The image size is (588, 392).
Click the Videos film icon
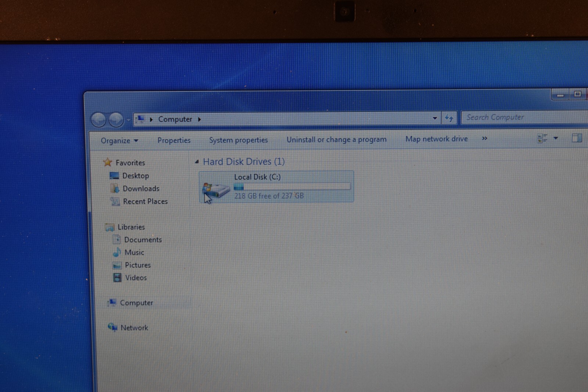[117, 278]
